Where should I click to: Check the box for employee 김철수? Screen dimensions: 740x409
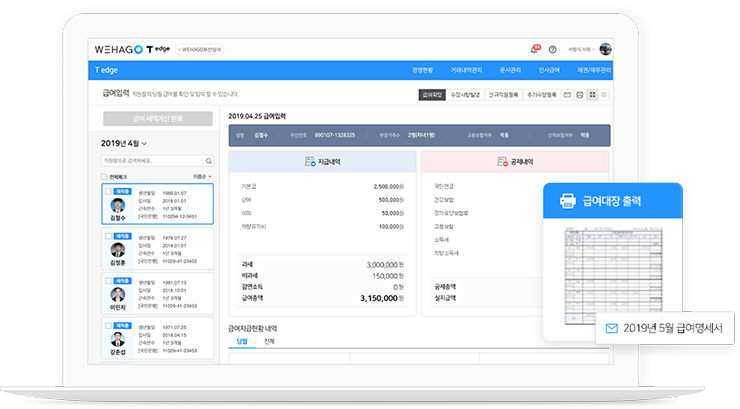pos(109,190)
